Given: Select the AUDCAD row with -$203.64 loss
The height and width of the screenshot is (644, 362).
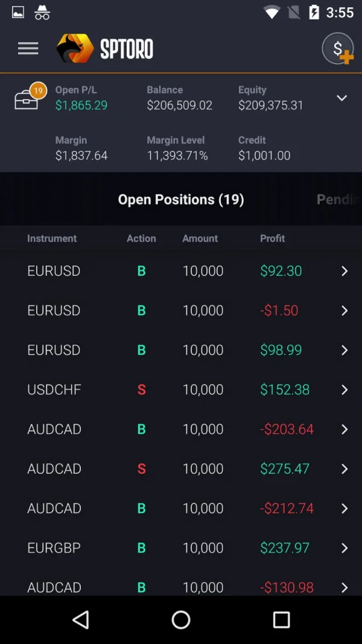Looking at the screenshot, I should pos(181,429).
